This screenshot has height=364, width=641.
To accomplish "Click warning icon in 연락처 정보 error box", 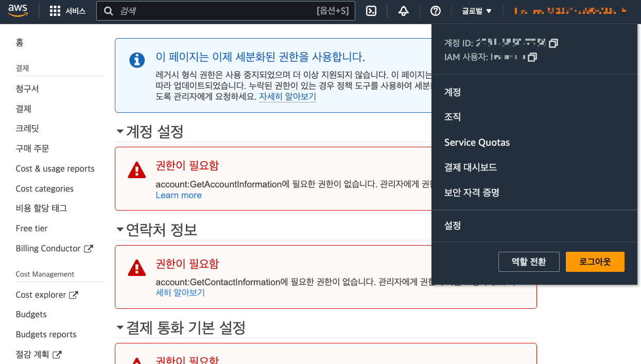I will 137,268.
